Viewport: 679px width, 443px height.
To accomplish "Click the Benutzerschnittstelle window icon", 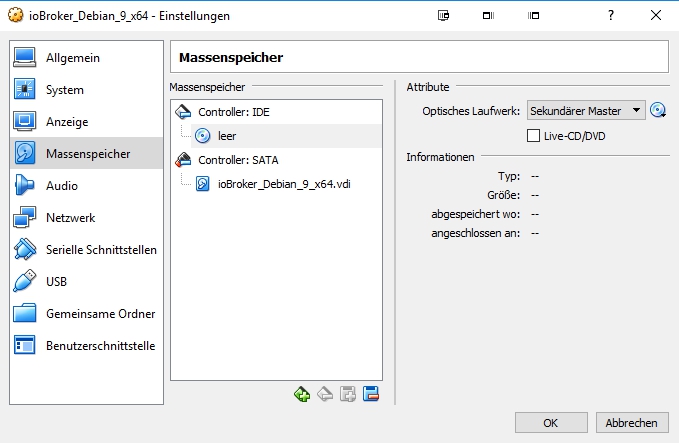I will (25, 345).
